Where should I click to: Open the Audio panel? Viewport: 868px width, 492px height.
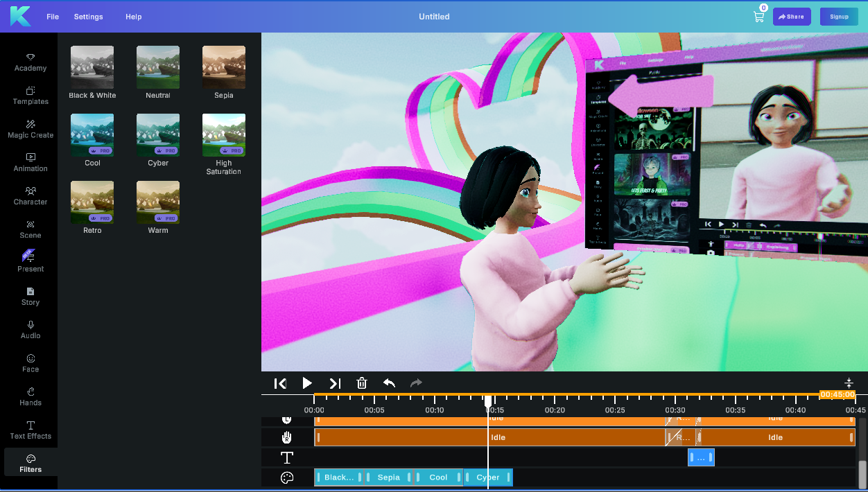30,330
